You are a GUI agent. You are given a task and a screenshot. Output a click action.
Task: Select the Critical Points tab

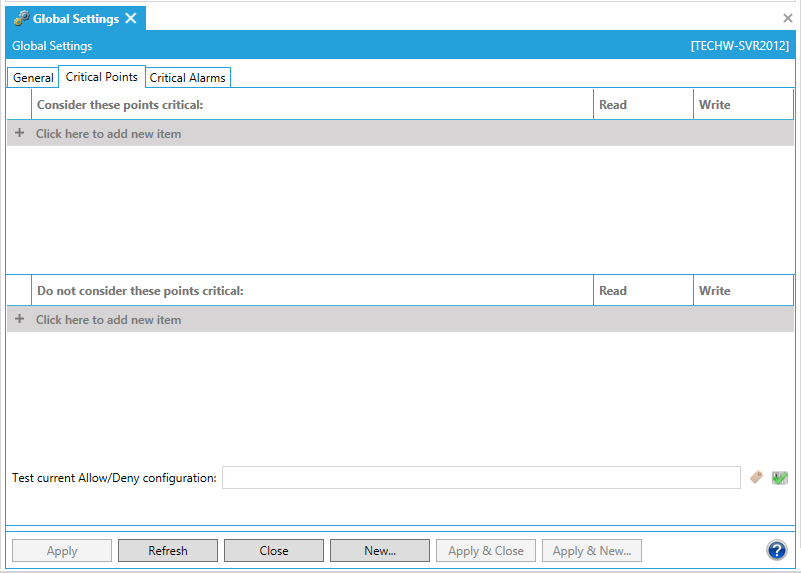click(x=102, y=77)
